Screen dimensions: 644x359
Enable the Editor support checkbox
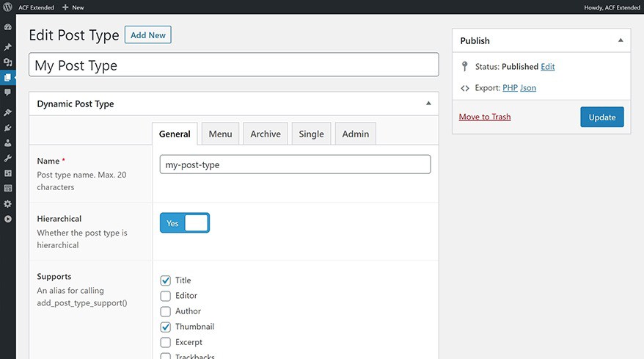(165, 296)
